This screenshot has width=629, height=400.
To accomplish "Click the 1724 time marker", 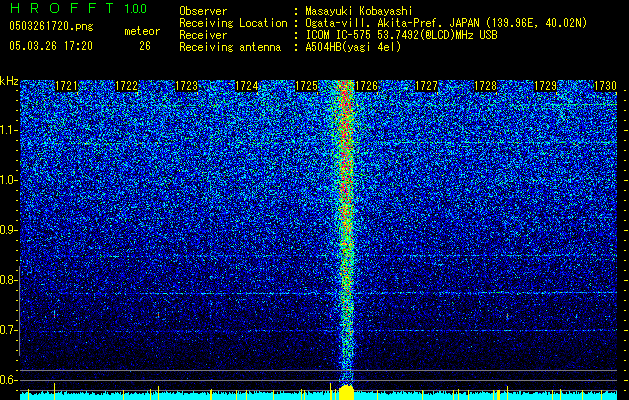I will point(246,86).
